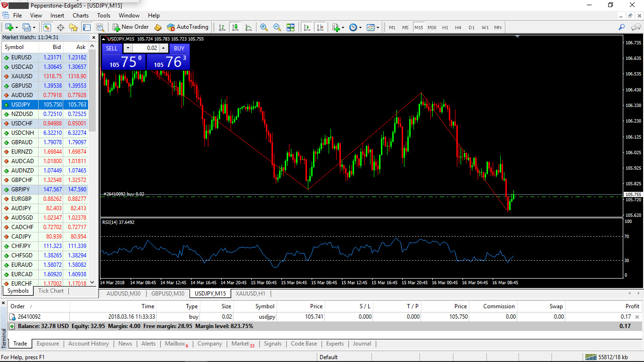Open the New Chart icon in toolbar
Image resolution: width=644 pixels, height=362 pixels.
(8, 27)
